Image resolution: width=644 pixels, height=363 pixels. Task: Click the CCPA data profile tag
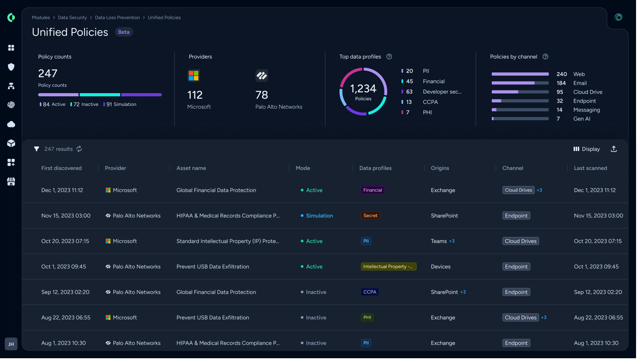[374, 296]
